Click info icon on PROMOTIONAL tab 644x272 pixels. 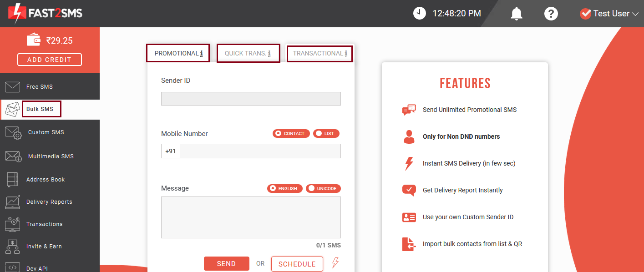tap(202, 54)
